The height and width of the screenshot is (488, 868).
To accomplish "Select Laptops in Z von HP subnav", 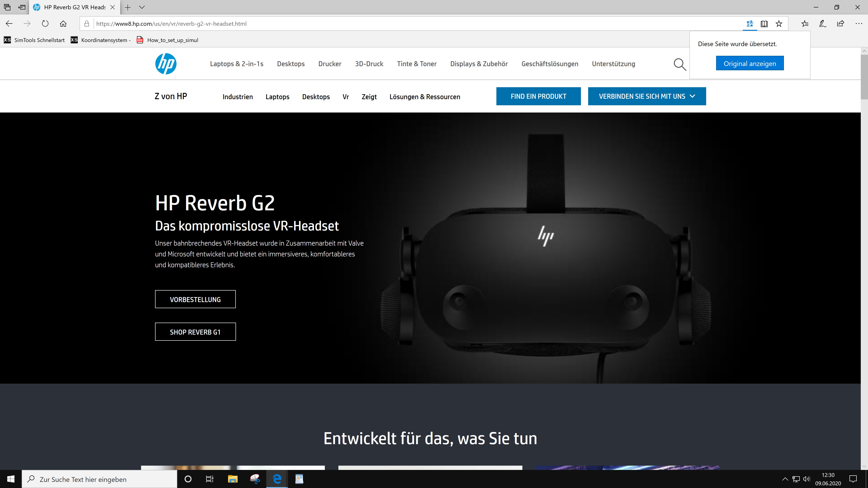I will [277, 97].
